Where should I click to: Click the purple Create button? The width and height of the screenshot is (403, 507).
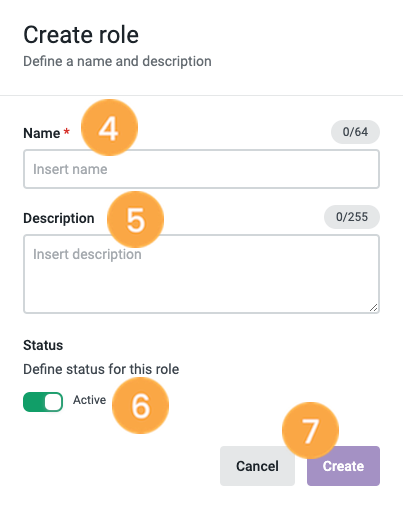[x=343, y=466]
